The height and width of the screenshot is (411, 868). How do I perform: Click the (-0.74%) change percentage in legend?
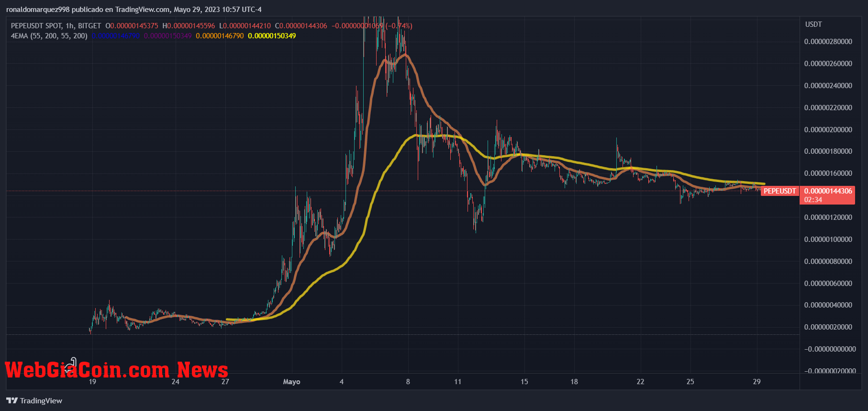tap(399, 26)
